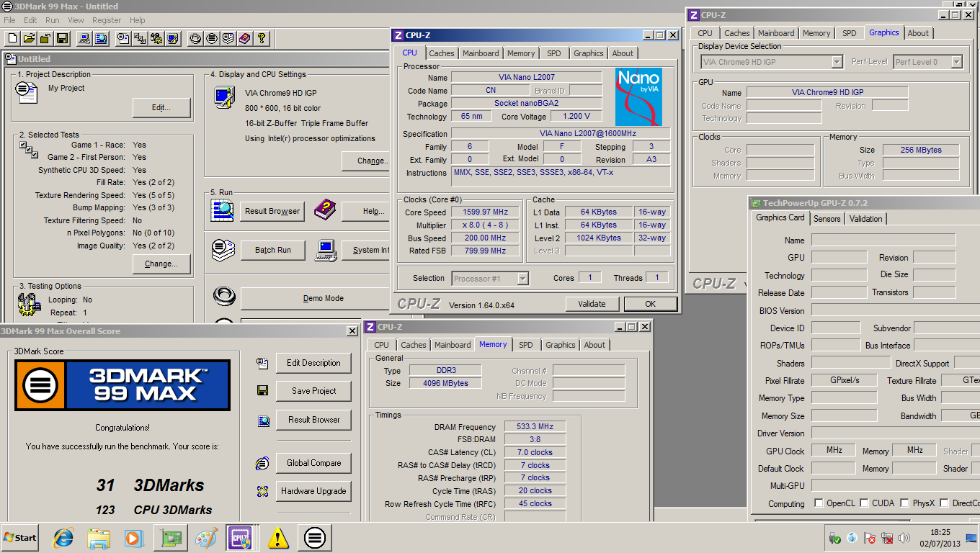980x553 pixels.
Task: Click the yellow question mark toolbar icon
Action: [262, 38]
